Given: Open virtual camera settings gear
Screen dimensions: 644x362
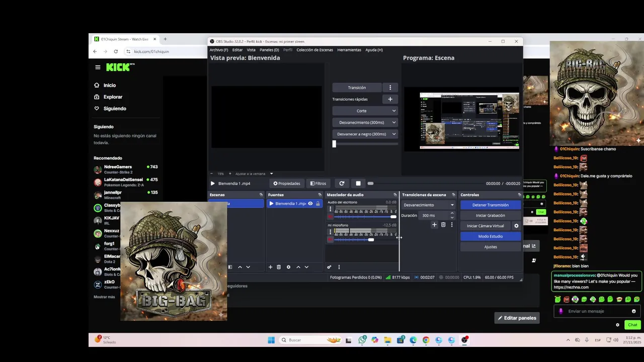Looking at the screenshot, I should (516, 226).
